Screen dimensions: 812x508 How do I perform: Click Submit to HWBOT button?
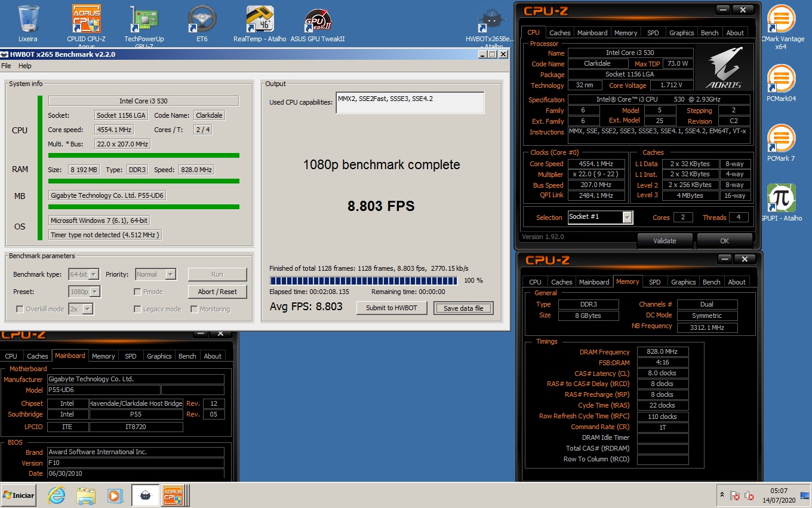[x=392, y=308]
